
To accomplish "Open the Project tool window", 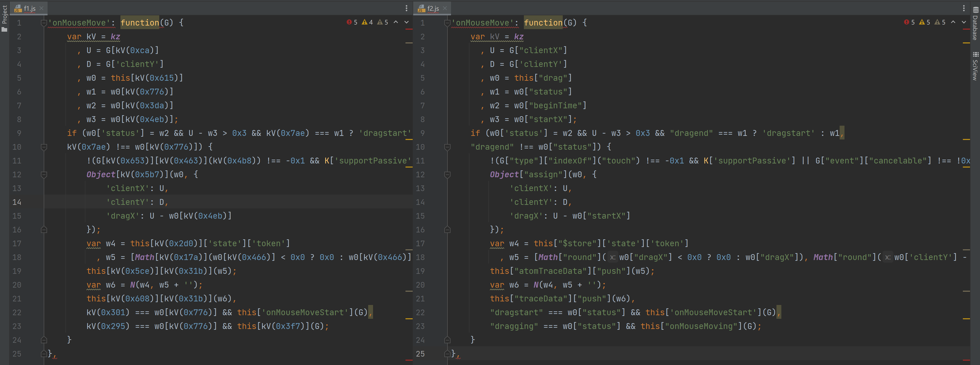I will [x=5, y=18].
